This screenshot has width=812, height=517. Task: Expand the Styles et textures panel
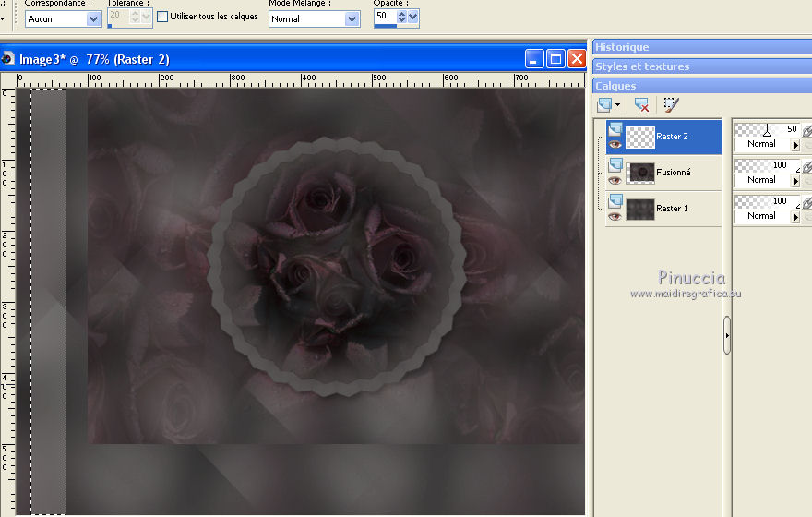coord(701,66)
